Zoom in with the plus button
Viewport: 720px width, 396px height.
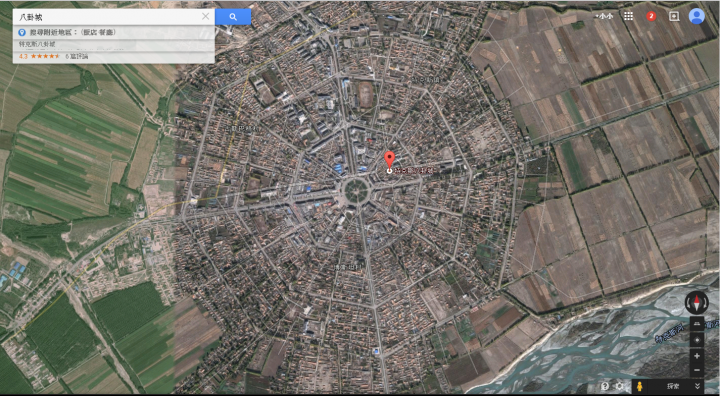(x=697, y=356)
